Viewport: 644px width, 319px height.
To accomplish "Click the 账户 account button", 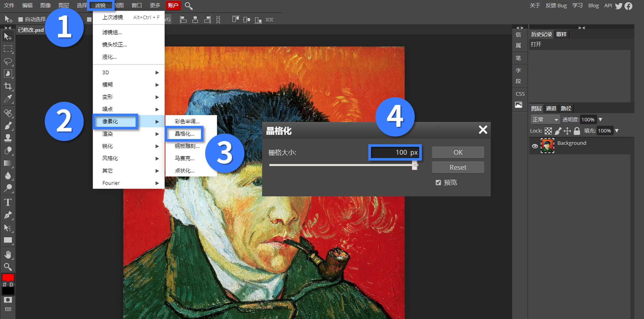I will point(173,6).
